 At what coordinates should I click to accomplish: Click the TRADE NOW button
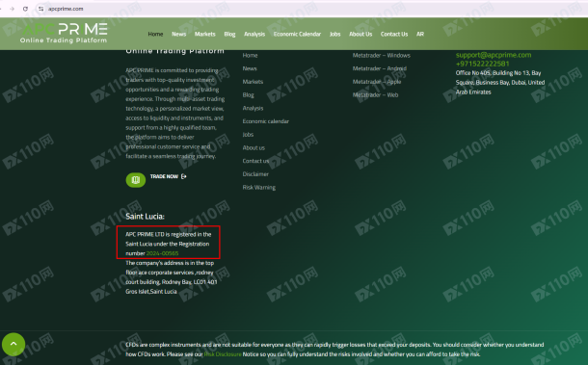(x=164, y=176)
